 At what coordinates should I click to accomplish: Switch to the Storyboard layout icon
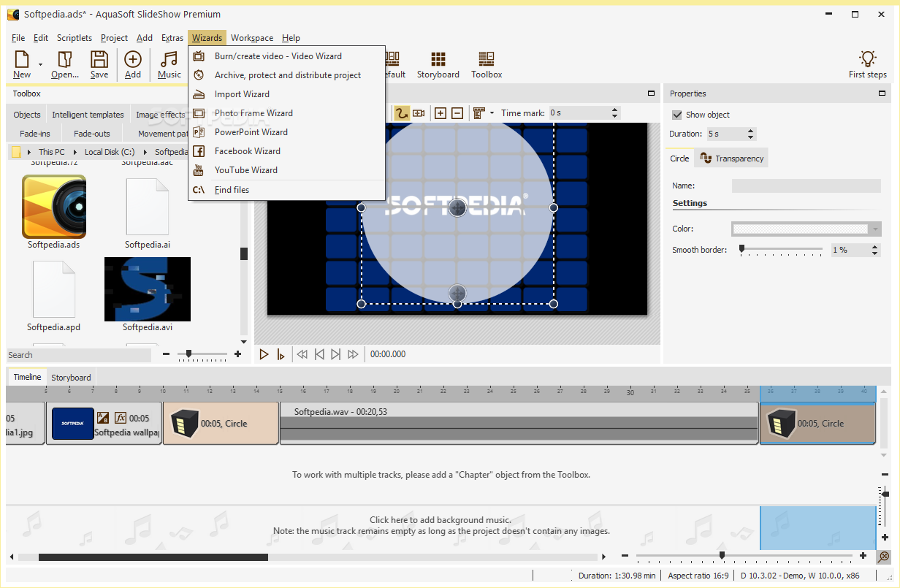438,59
